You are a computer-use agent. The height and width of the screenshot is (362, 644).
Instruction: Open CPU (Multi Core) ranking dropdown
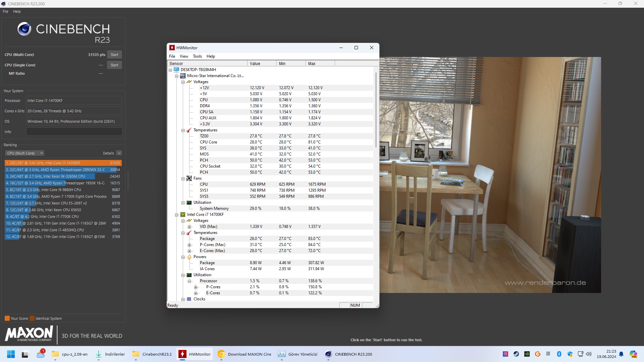(x=24, y=153)
